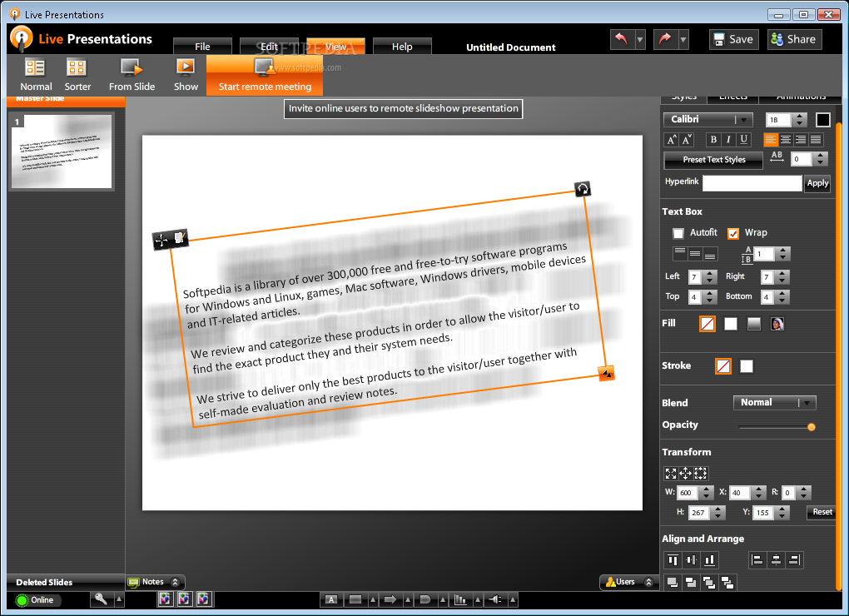Set vertical text alignment to top
This screenshot has height=616, width=849.
[x=680, y=253]
